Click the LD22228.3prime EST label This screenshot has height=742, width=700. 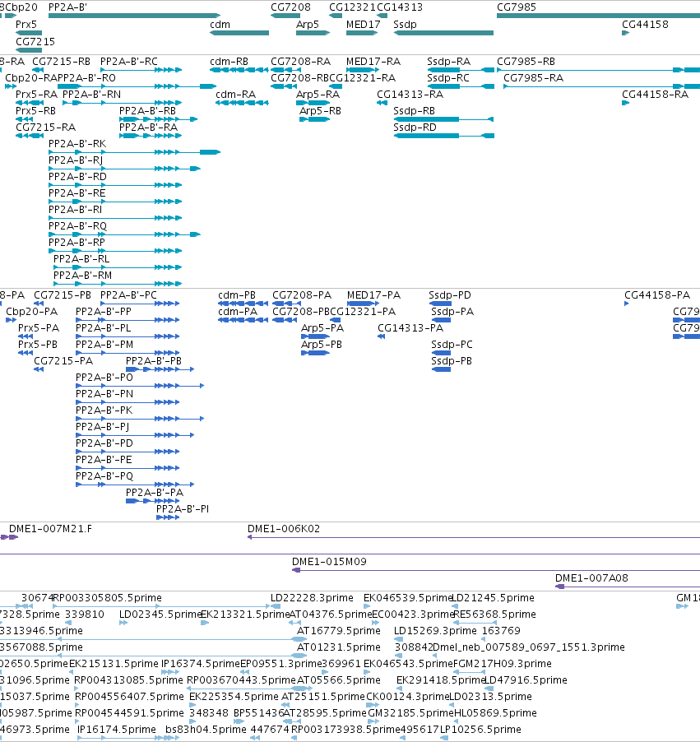[x=312, y=598]
